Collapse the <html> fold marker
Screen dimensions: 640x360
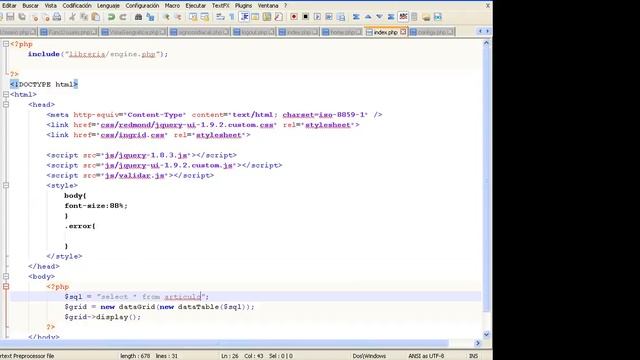[x=6, y=94]
